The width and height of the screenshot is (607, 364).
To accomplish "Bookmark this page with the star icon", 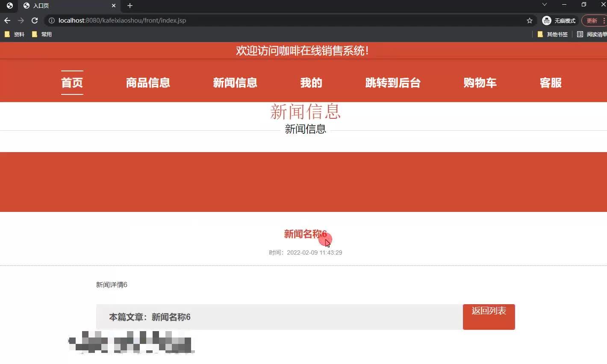I will coord(530,21).
